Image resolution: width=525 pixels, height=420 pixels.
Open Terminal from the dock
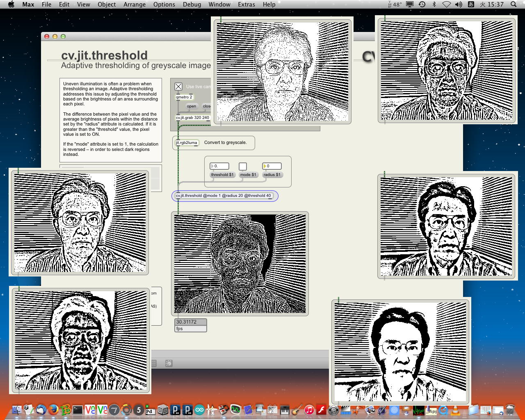78,409
